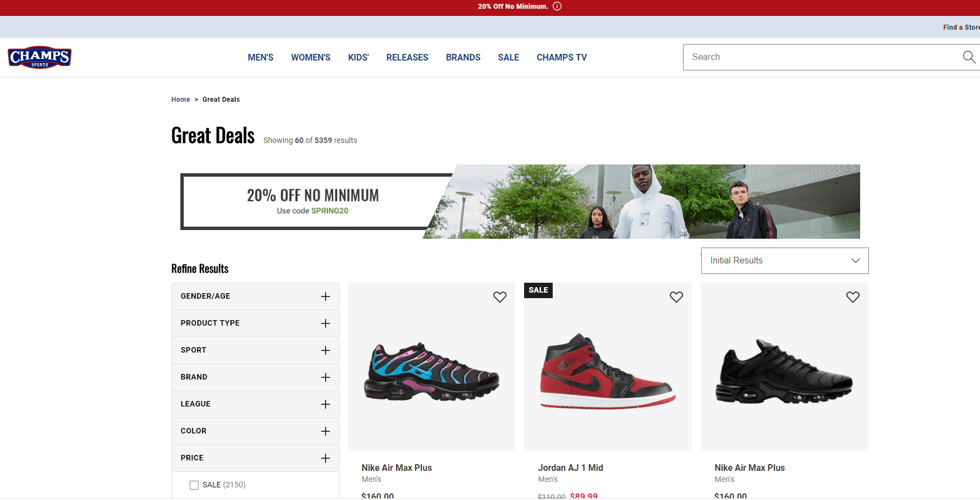Expand the COLOR filter section

tap(255, 431)
